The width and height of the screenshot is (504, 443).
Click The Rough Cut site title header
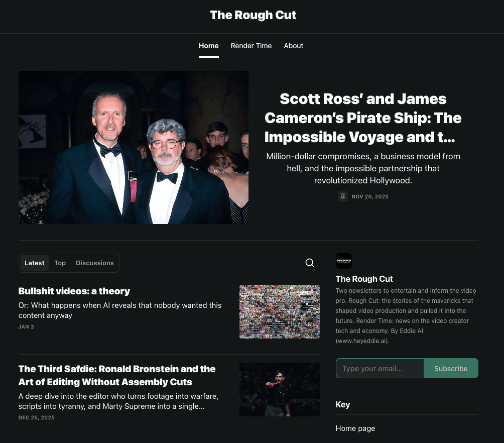point(253,15)
